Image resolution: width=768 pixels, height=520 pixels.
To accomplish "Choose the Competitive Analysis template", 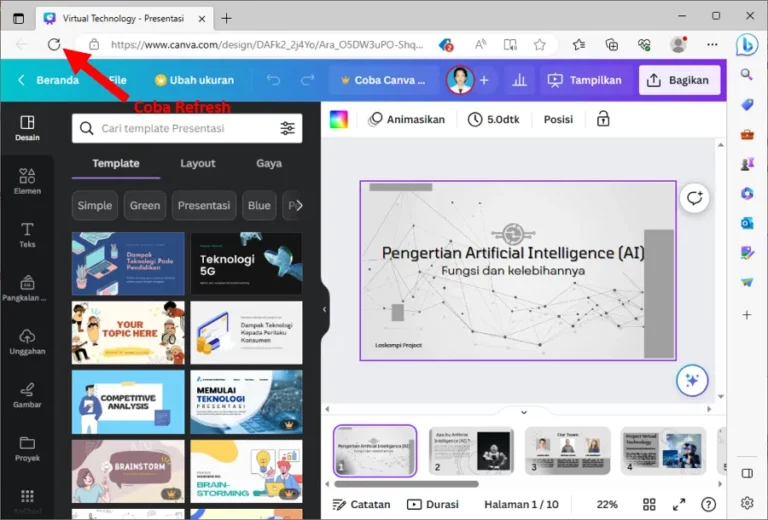I will [x=128, y=402].
